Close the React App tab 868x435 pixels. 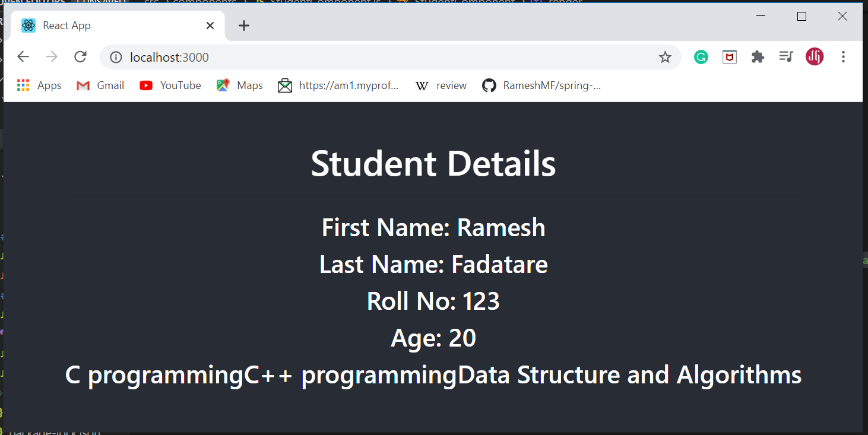[210, 26]
